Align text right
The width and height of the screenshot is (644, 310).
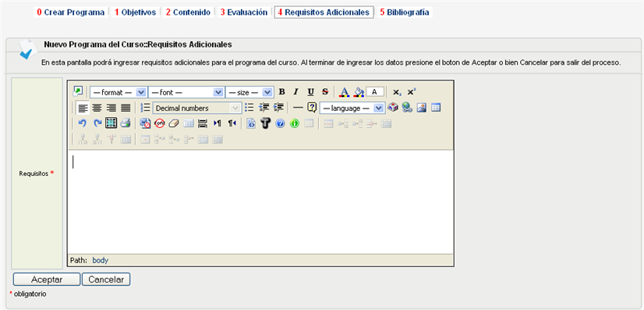(x=111, y=108)
